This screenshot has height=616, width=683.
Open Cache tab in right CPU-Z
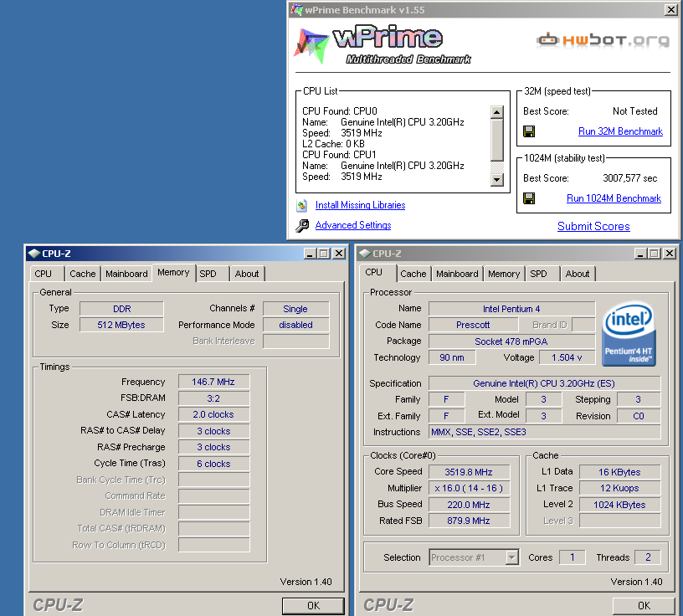(x=413, y=274)
